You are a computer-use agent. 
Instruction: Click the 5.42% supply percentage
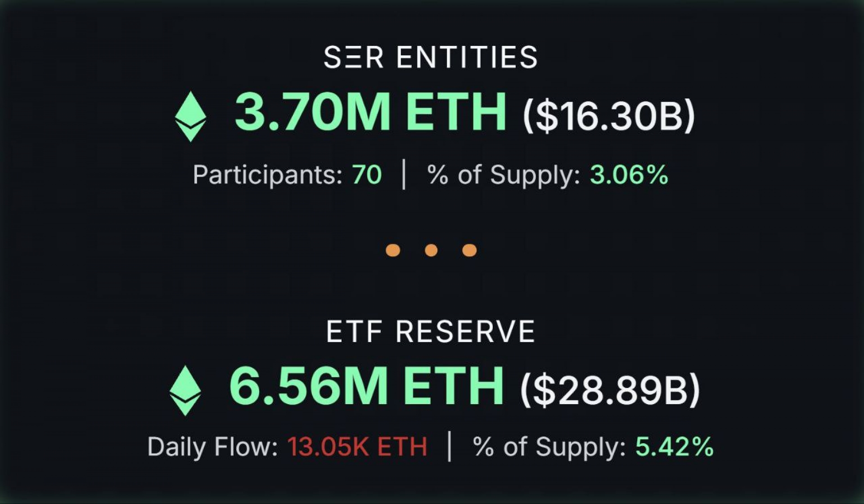tap(675, 447)
